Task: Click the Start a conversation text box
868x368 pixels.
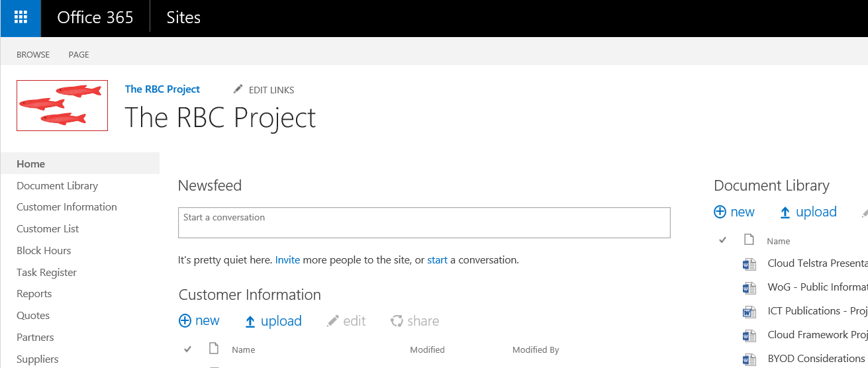Action: [x=424, y=222]
